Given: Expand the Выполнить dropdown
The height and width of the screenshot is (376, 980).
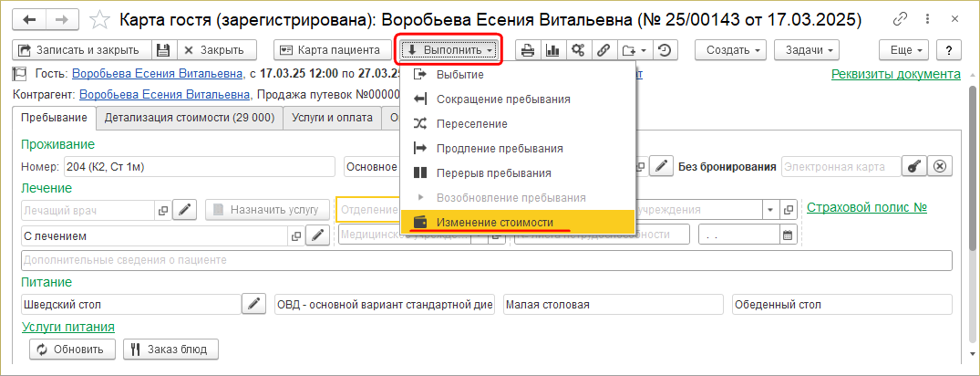Looking at the screenshot, I should point(449,50).
